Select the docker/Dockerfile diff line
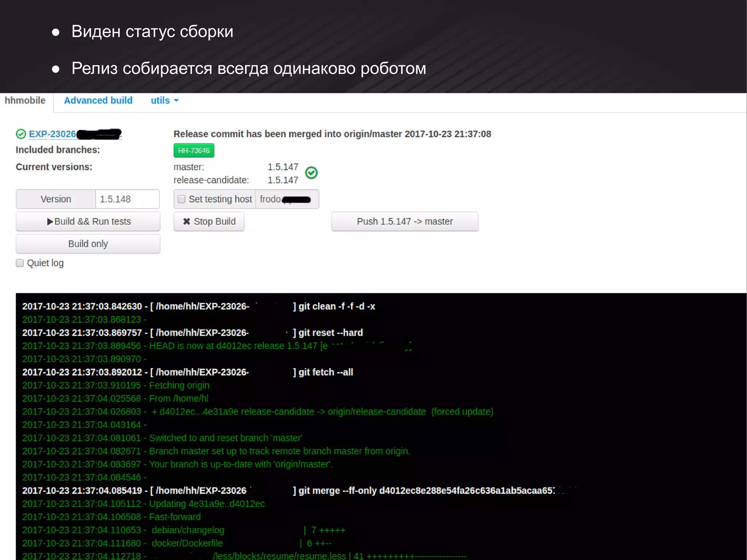The image size is (747, 560). [x=177, y=543]
